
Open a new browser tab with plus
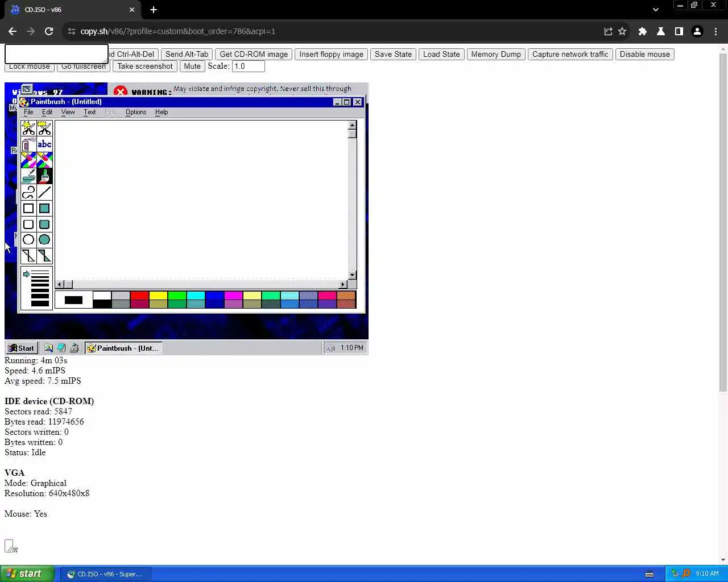tap(154, 10)
